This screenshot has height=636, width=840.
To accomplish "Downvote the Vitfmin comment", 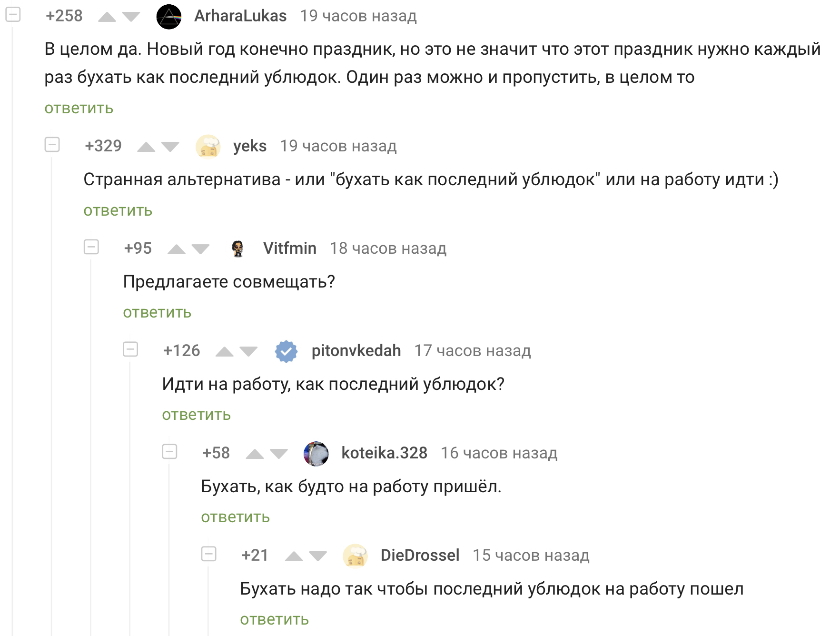I will coord(200,249).
